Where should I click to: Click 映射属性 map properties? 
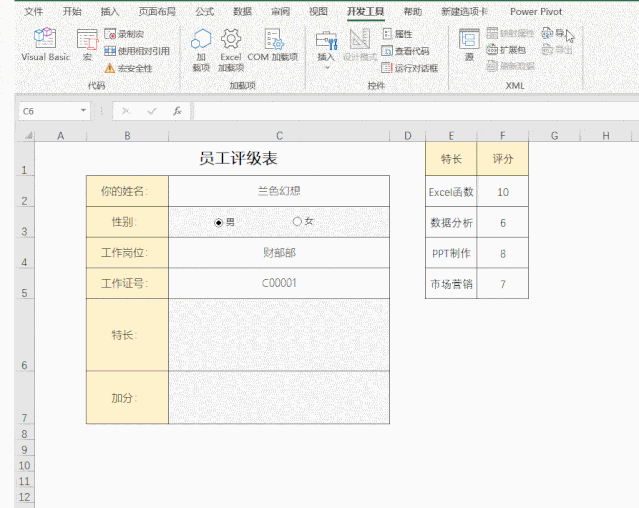pyautogui.click(x=510, y=33)
